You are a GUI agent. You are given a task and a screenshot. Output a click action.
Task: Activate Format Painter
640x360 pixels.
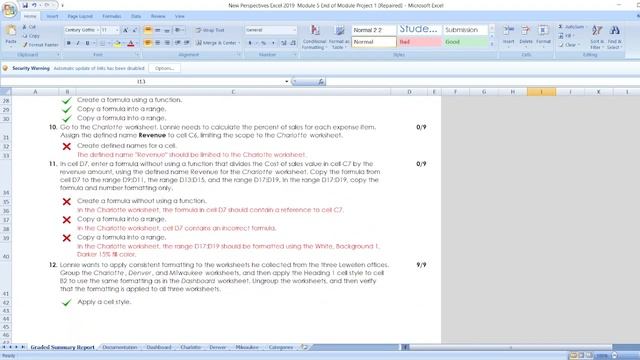40,44
